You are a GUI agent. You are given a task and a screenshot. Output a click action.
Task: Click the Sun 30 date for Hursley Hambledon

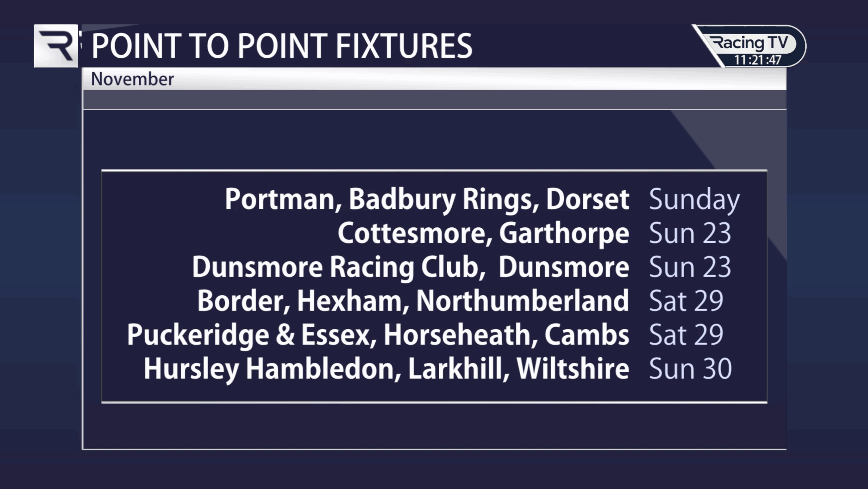(x=690, y=369)
